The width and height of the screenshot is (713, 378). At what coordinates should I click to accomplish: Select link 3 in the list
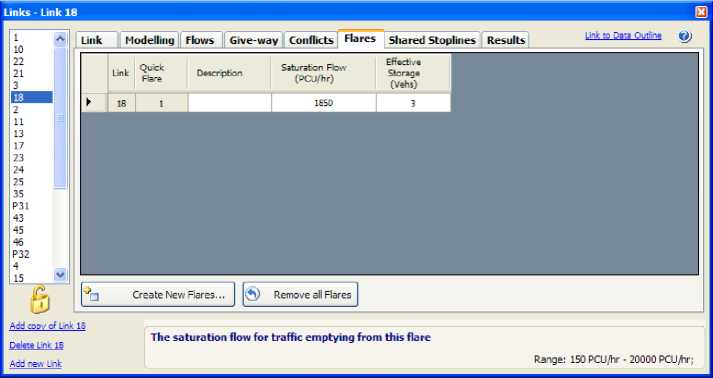32,86
